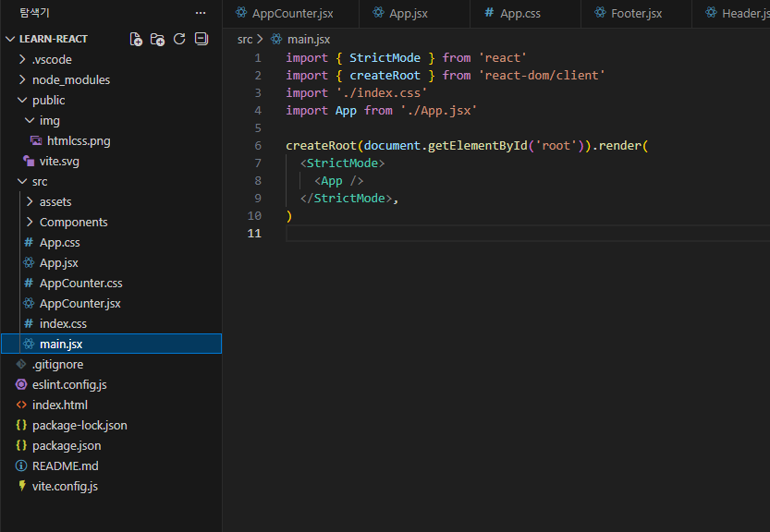Viewport: 770px width, 532px height.
Task: Expand the .vscode folder
Action: 52,59
